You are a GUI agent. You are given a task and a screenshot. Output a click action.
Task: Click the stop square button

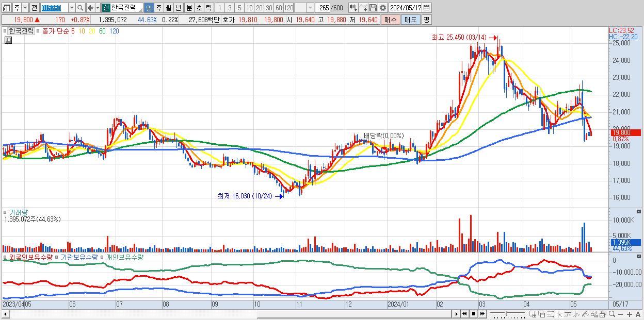click(x=473, y=314)
